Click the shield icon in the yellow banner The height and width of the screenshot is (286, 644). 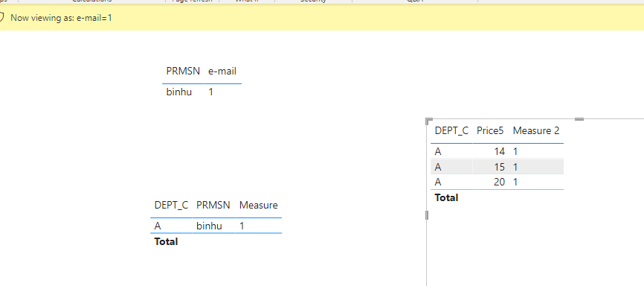[x=1, y=18]
